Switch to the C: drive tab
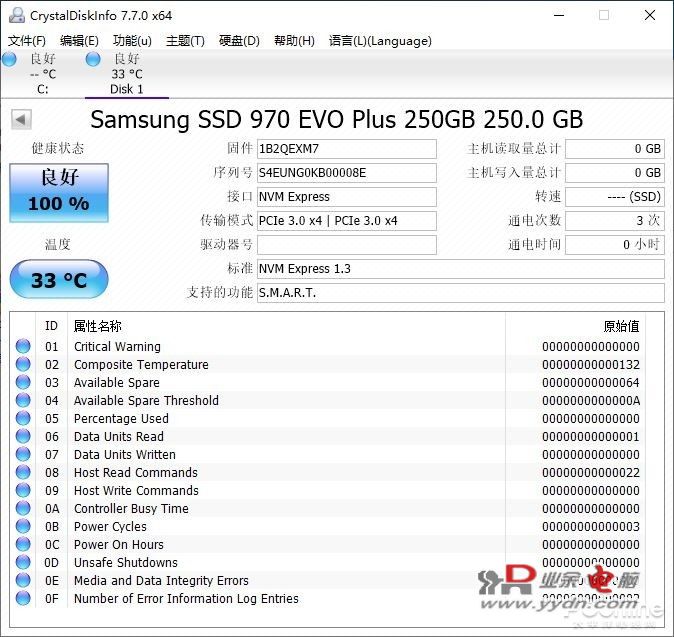 (43, 74)
